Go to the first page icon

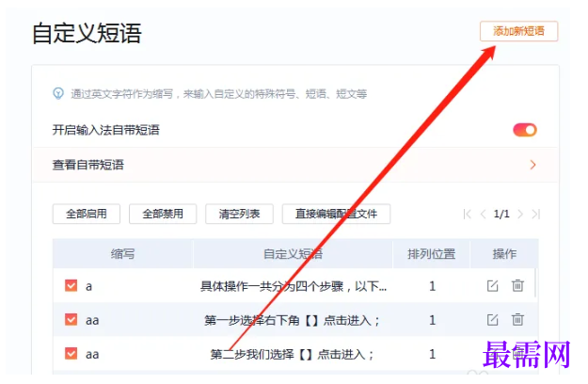coord(468,215)
